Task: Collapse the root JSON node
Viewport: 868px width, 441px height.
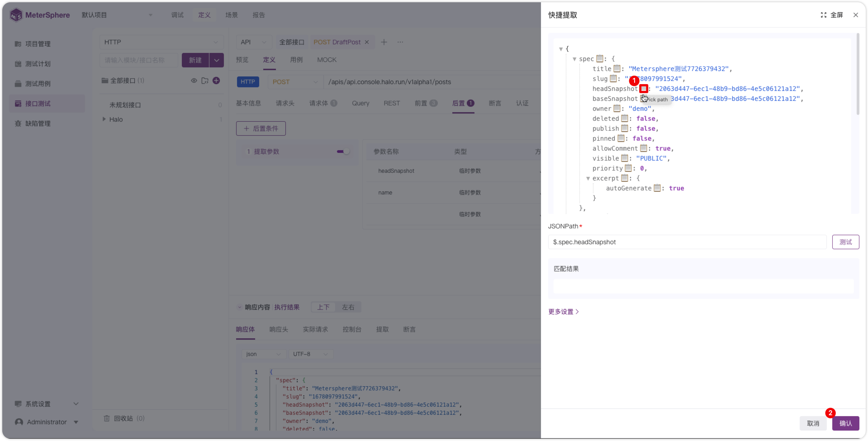Action: (x=561, y=49)
